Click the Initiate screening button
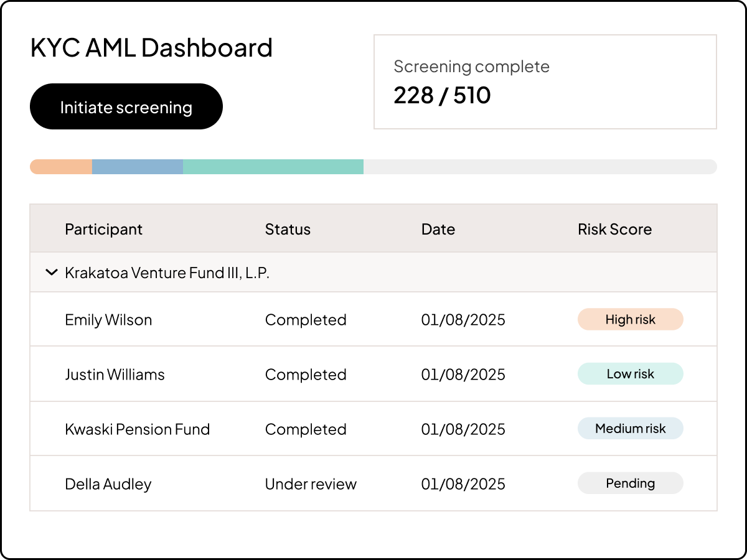 (x=126, y=106)
